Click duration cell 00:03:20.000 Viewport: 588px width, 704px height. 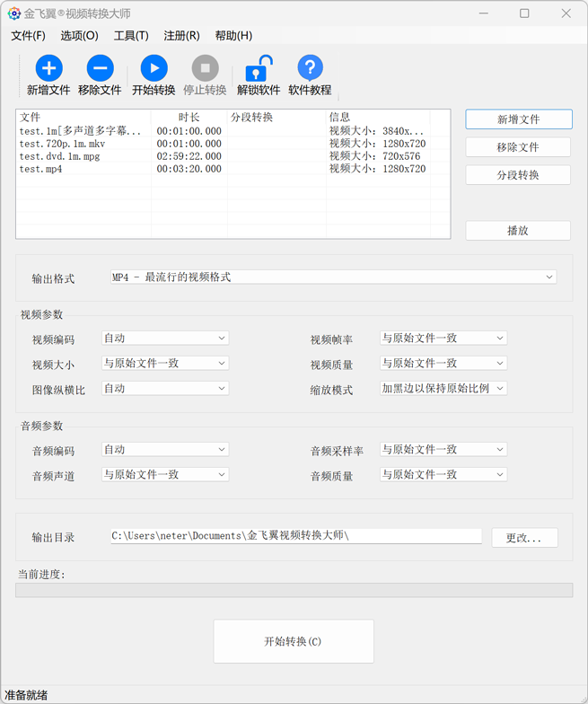pyautogui.click(x=189, y=169)
